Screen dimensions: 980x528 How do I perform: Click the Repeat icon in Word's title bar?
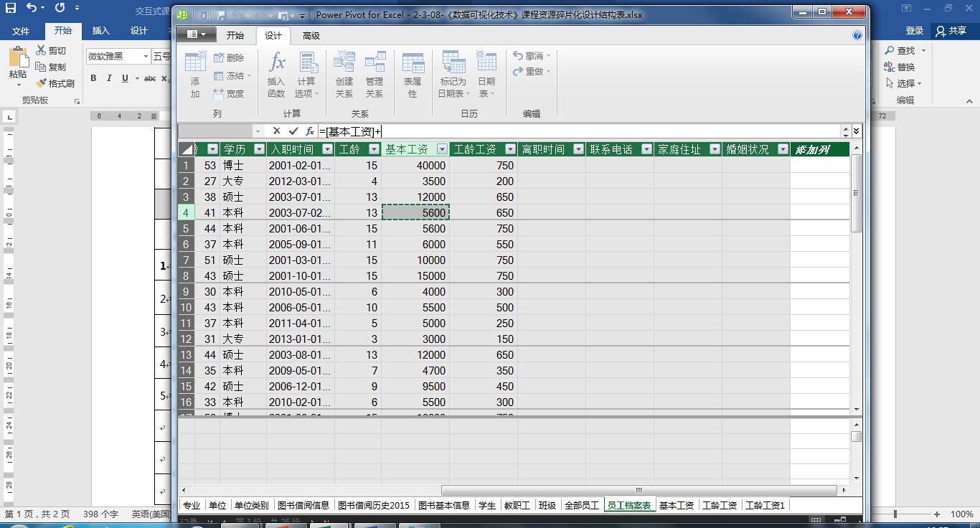tap(59, 9)
